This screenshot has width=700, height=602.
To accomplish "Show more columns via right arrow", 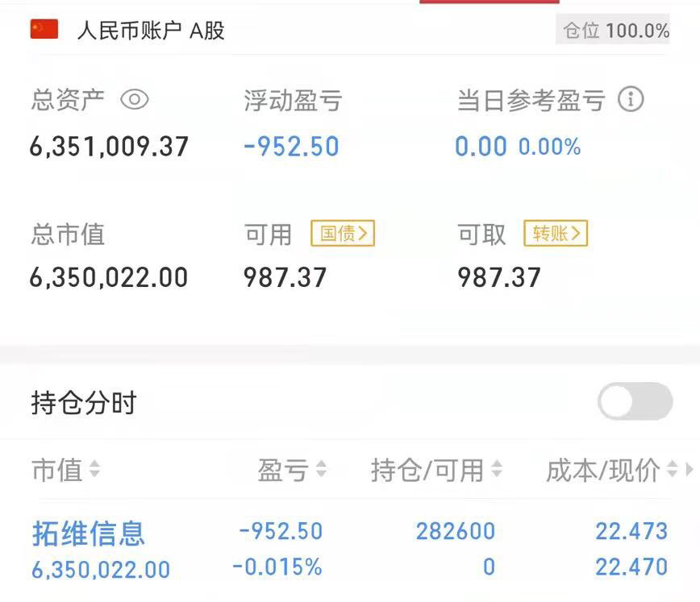I will 690,469.
